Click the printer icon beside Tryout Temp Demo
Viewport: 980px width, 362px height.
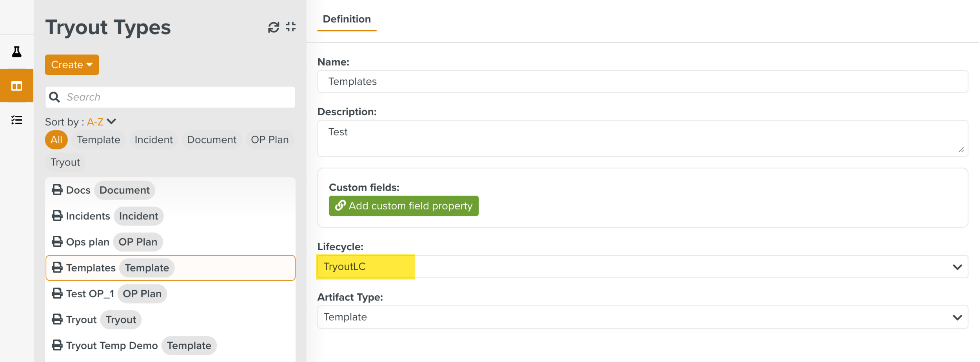(x=57, y=346)
